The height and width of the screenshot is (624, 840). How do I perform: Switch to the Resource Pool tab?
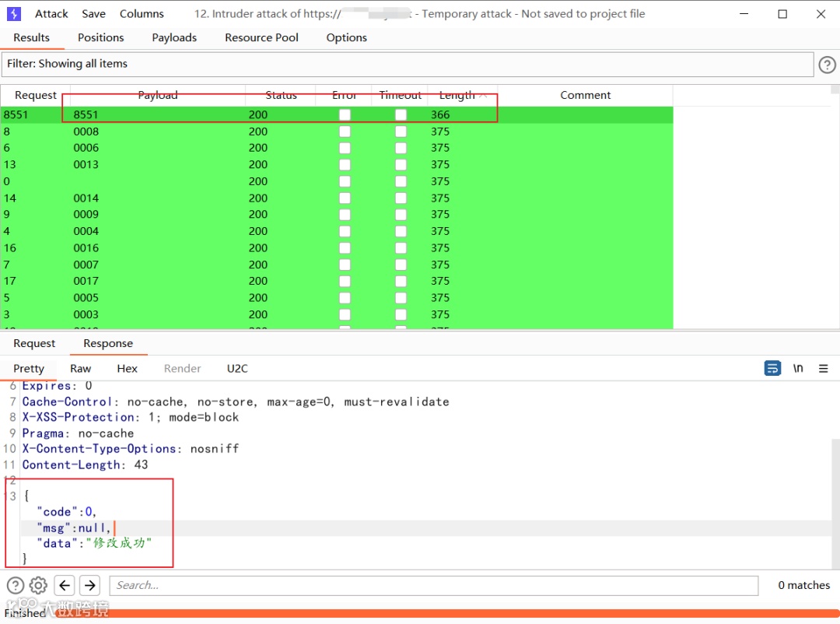pyautogui.click(x=261, y=37)
